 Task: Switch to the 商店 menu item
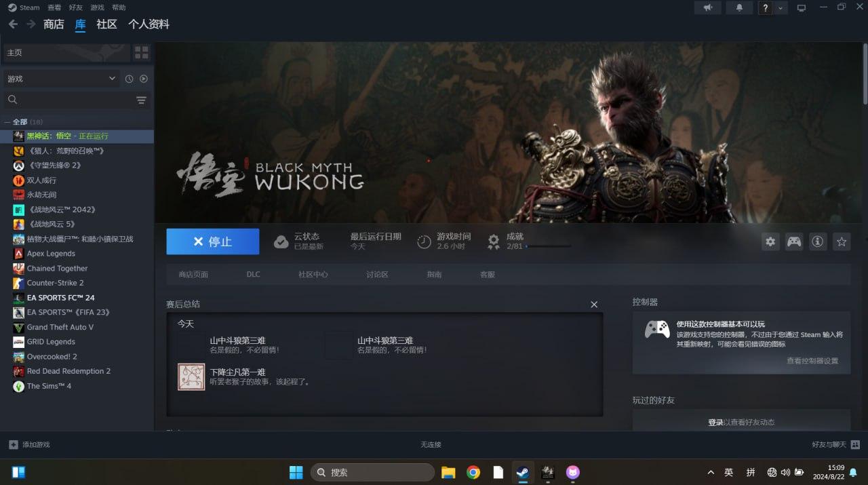point(54,24)
